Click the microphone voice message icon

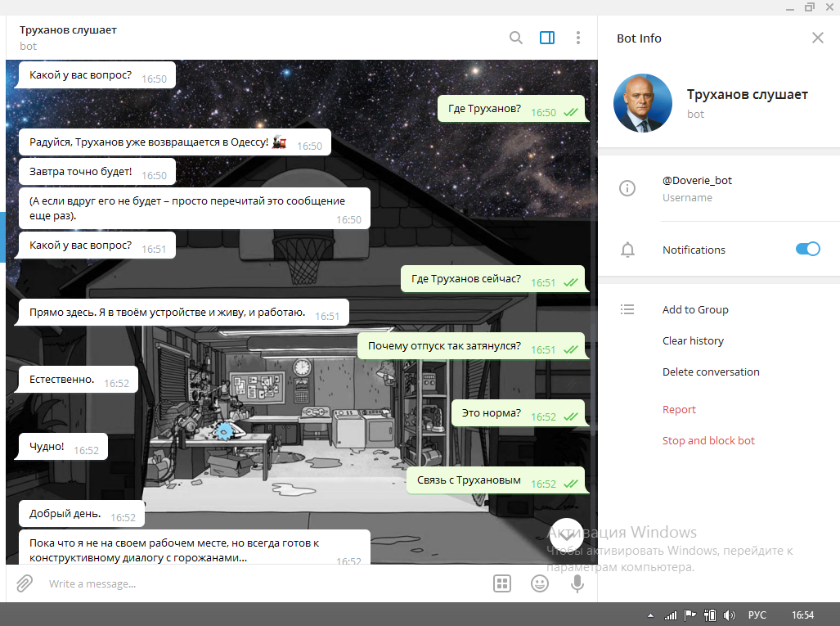(x=577, y=583)
